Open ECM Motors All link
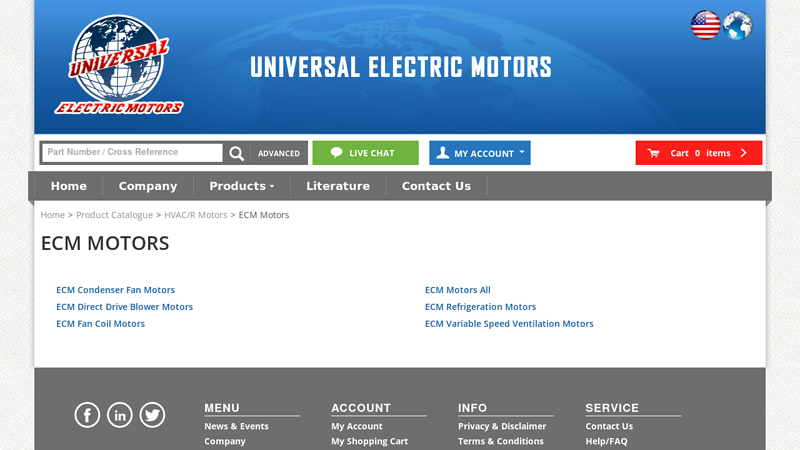 coord(458,290)
